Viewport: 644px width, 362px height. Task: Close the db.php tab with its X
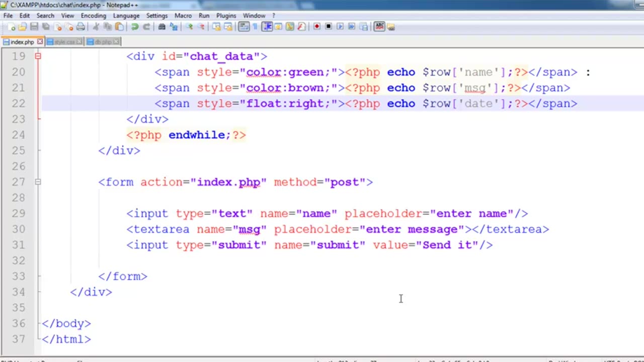coord(117,42)
